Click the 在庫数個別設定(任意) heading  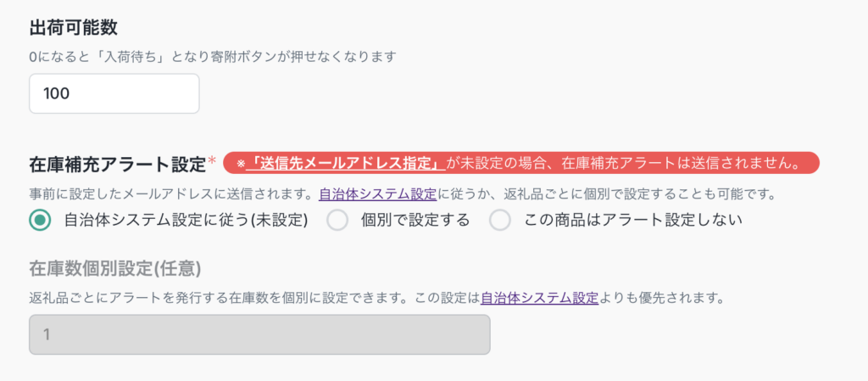pyautogui.click(x=114, y=269)
